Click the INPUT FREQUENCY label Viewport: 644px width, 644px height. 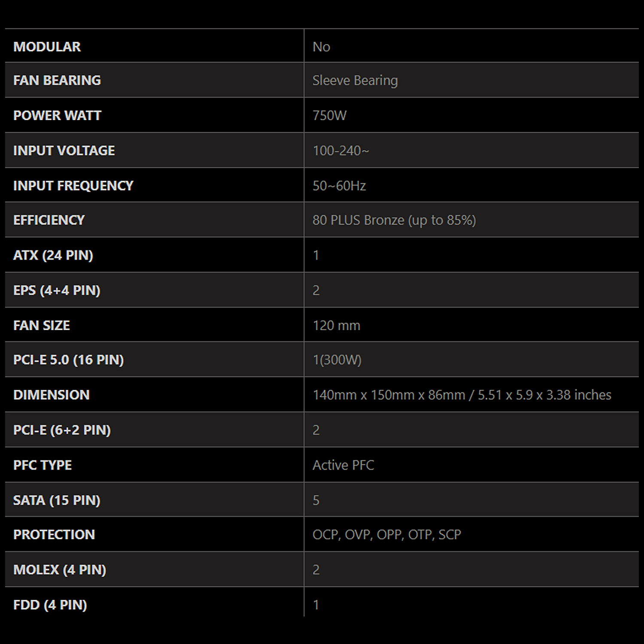[73, 185]
